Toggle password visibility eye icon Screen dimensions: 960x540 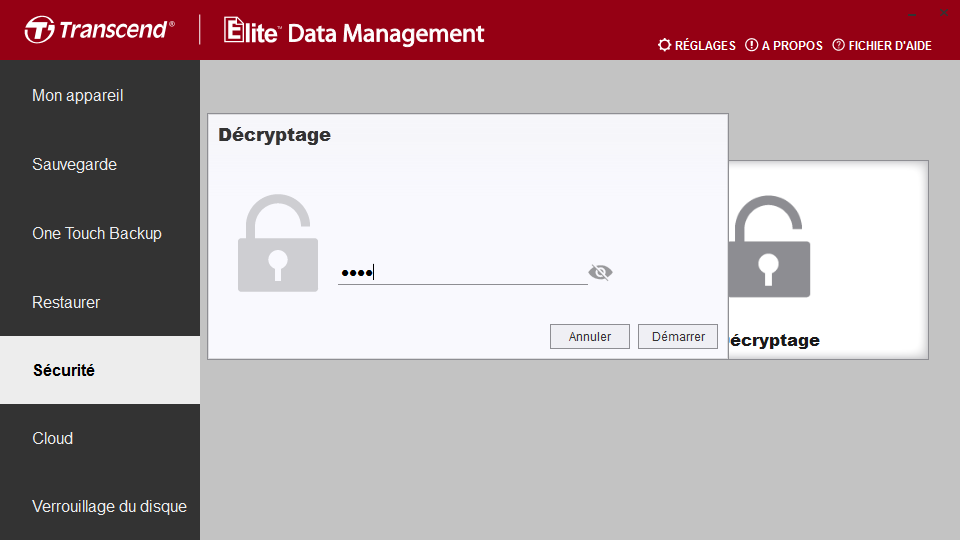(x=600, y=272)
